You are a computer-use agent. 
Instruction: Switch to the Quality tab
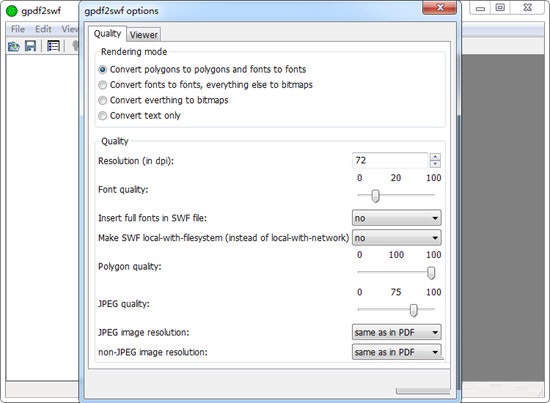coord(107,34)
